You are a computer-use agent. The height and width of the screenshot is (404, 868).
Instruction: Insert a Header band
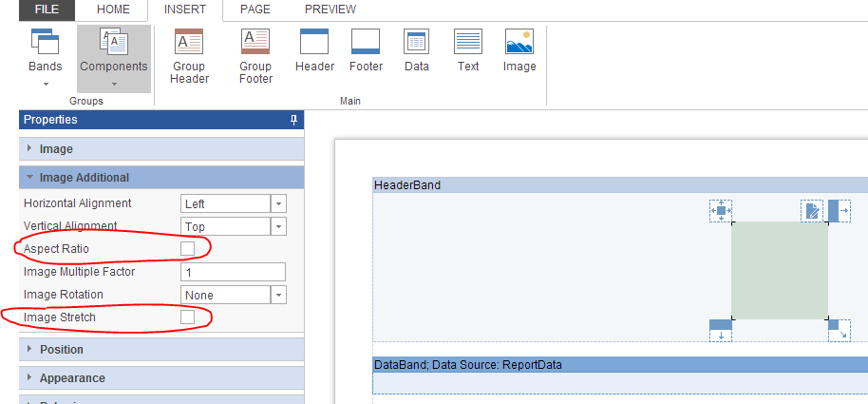point(314,51)
